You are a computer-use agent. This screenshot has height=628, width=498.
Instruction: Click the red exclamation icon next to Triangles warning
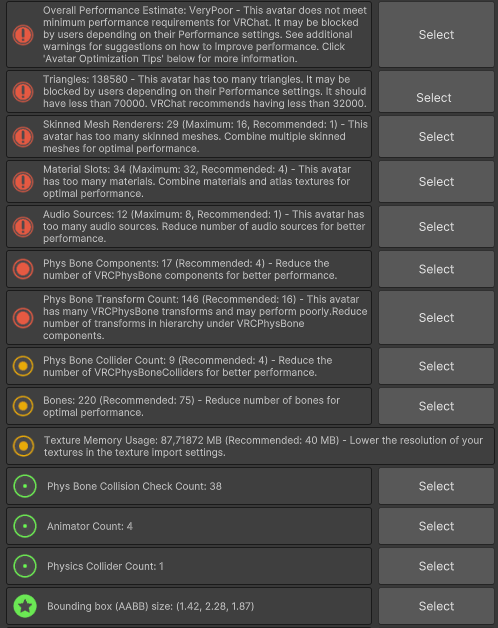coord(23,92)
